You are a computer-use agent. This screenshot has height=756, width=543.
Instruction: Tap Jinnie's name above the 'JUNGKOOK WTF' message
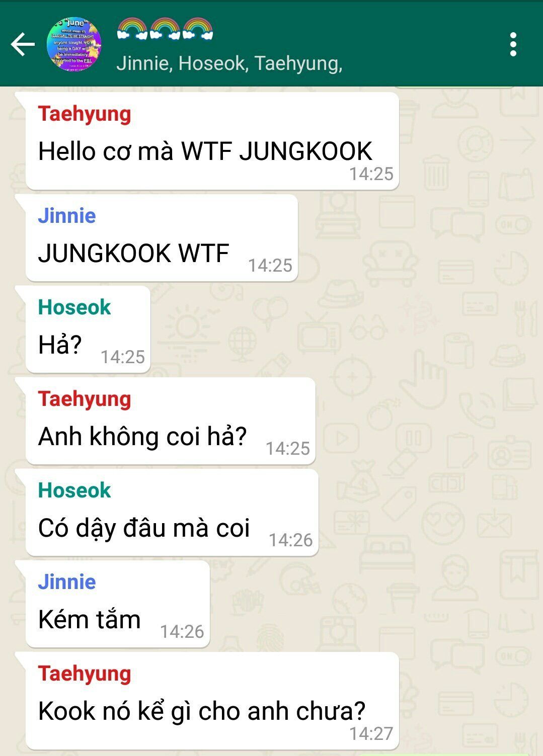coord(67,216)
